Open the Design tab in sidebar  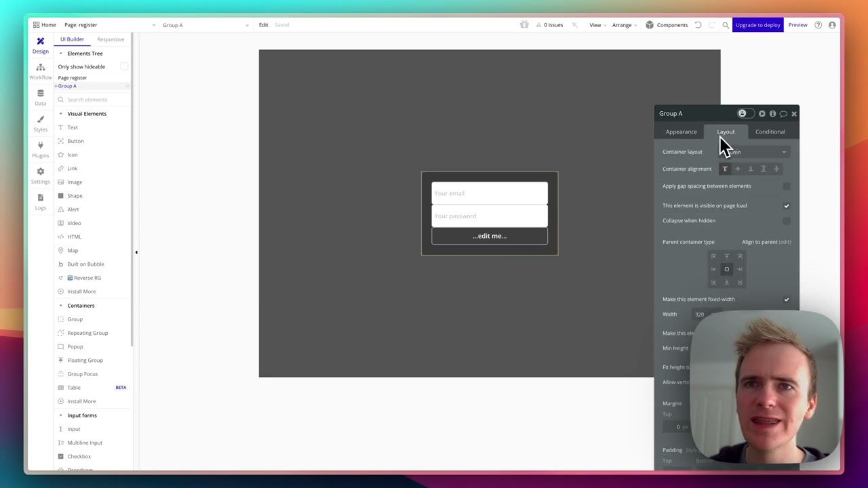(x=40, y=45)
